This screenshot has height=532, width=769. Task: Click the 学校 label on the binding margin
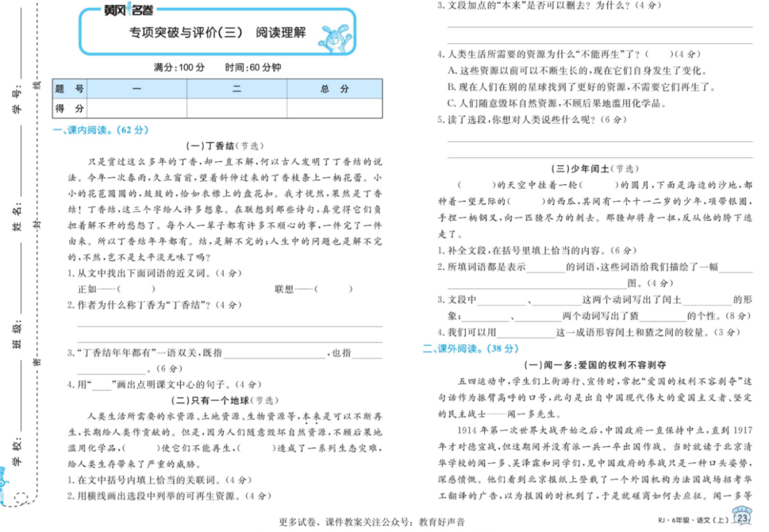[x=17, y=452]
